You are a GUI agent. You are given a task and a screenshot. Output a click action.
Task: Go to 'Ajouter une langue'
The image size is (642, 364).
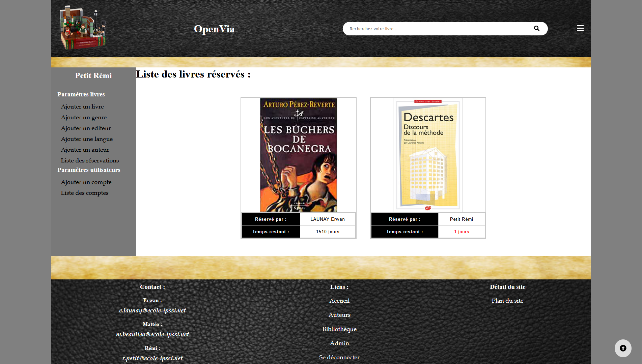[87, 139]
